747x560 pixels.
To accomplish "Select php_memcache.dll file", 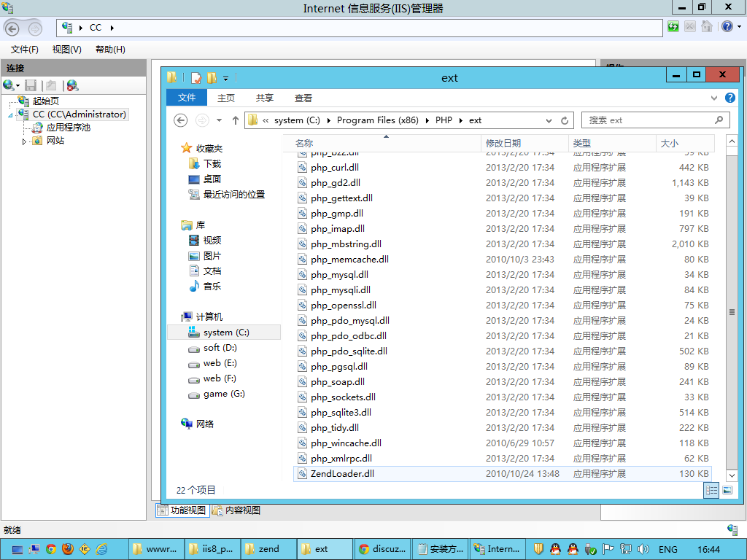I will point(502,260).
